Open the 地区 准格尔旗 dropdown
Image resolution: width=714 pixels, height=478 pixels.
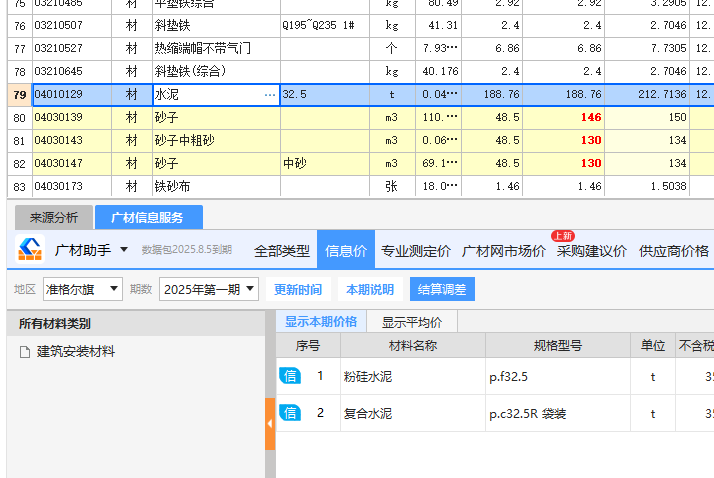coord(83,289)
